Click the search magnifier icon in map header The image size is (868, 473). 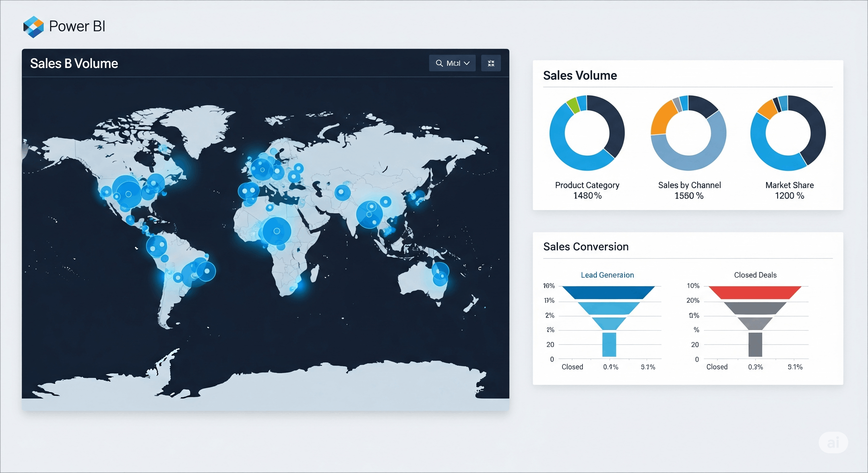[x=439, y=63]
